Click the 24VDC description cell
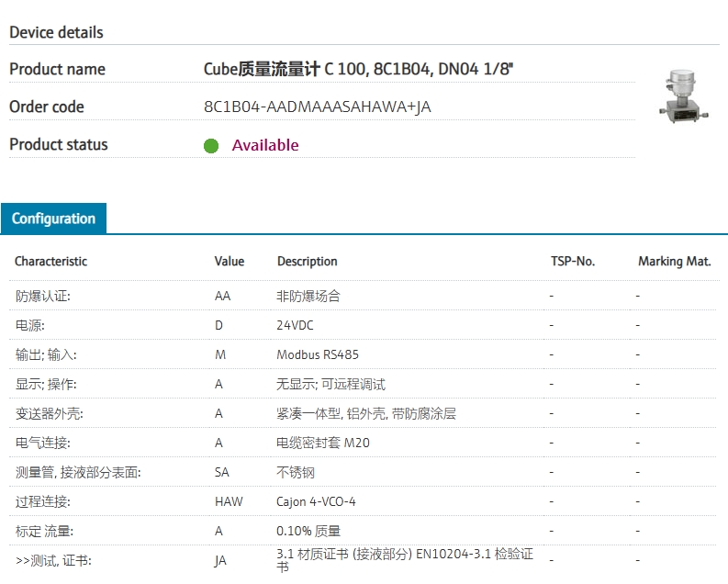Screen dimensions: 728x584 click(x=295, y=325)
